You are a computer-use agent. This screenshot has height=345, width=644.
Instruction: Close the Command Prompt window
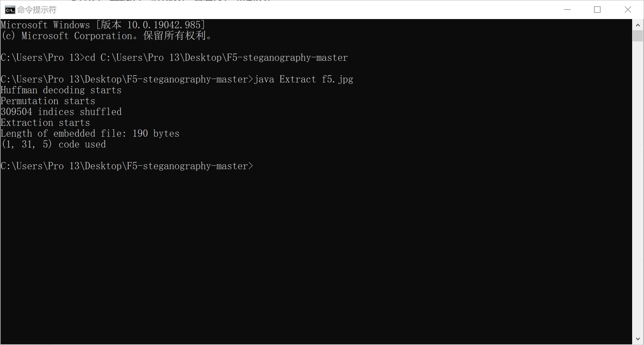coord(628,10)
